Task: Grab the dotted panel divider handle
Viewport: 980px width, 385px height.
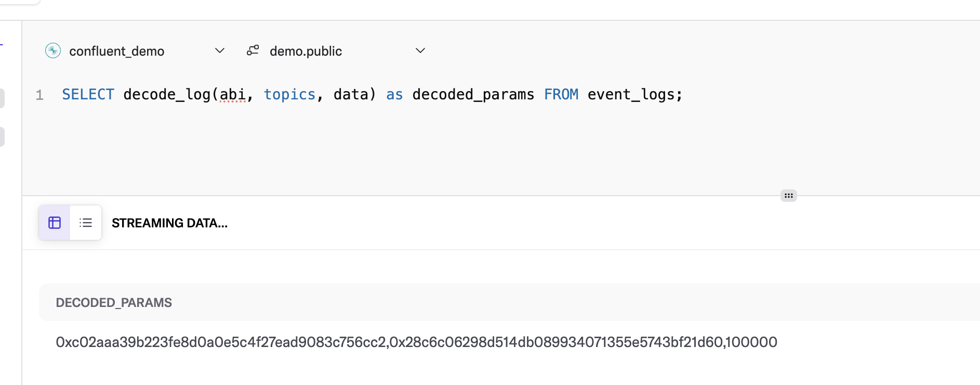Action: click(789, 196)
